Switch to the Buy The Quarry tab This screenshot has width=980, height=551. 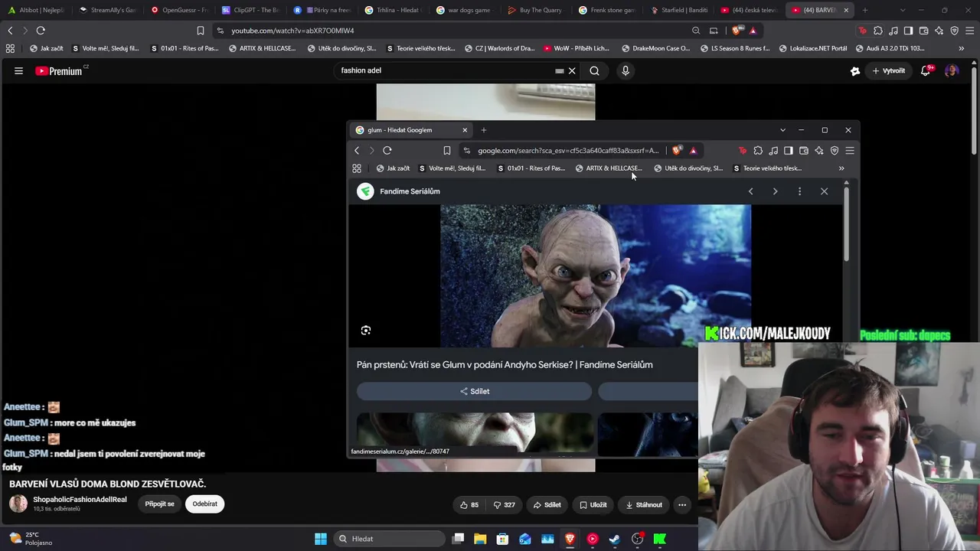click(536, 10)
